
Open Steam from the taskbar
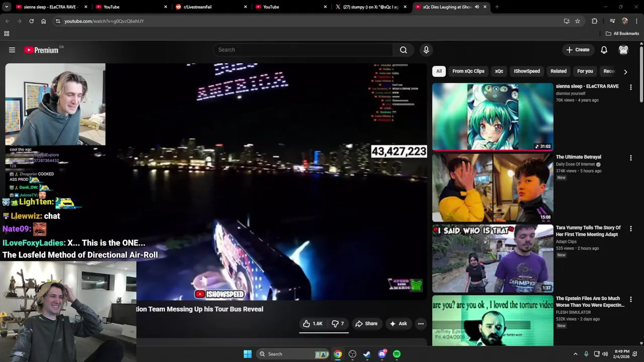tap(367, 354)
